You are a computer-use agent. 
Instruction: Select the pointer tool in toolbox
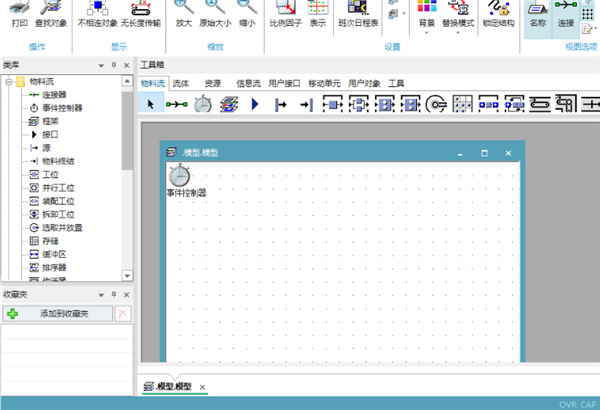click(150, 103)
